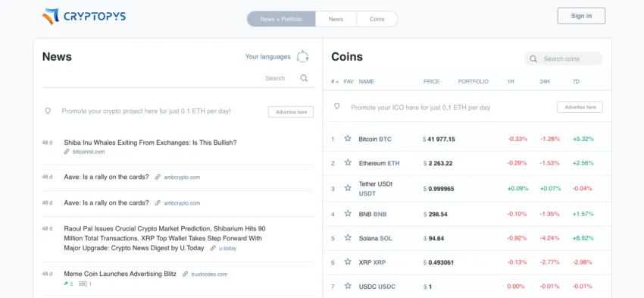Sort coins by the PORTFOLIO column
Screen dimensions: 644x298
[473, 81]
